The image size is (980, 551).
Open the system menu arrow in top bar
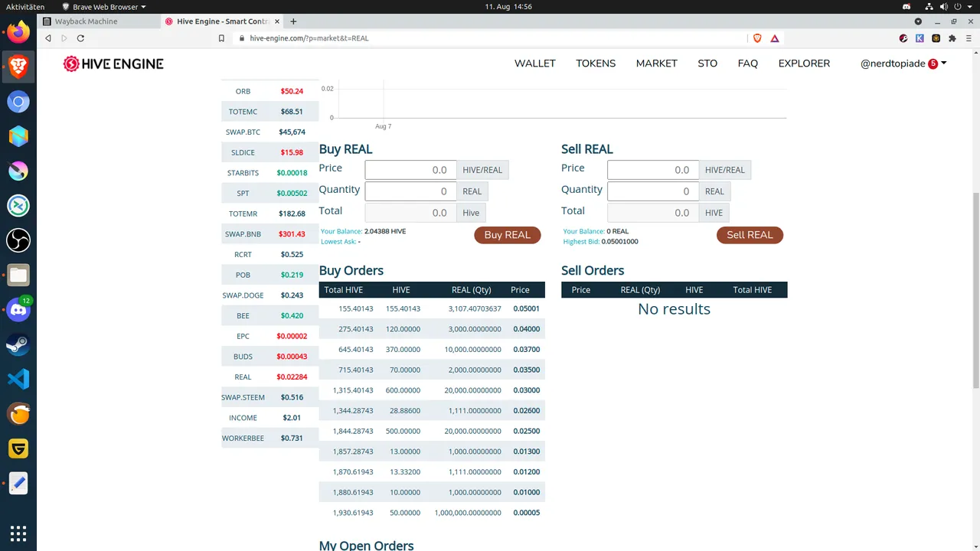(x=971, y=7)
